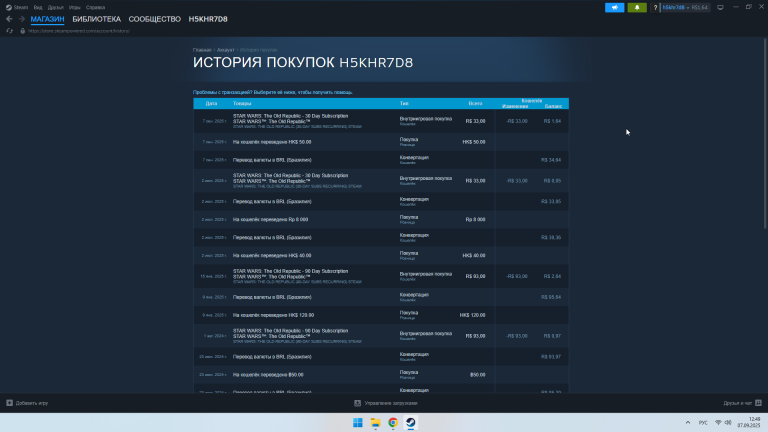Follow the Главная breadcrumb link

tap(202, 50)
